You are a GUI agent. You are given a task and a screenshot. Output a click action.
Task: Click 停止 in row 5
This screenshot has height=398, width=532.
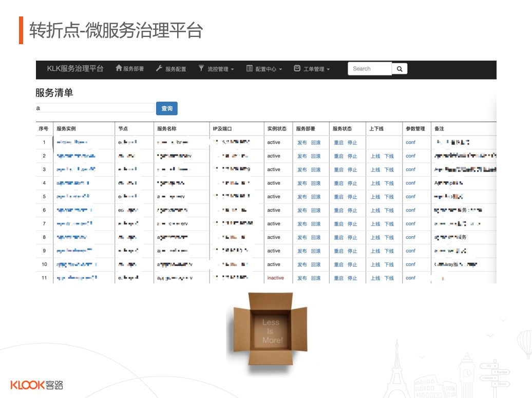[352, 197]
